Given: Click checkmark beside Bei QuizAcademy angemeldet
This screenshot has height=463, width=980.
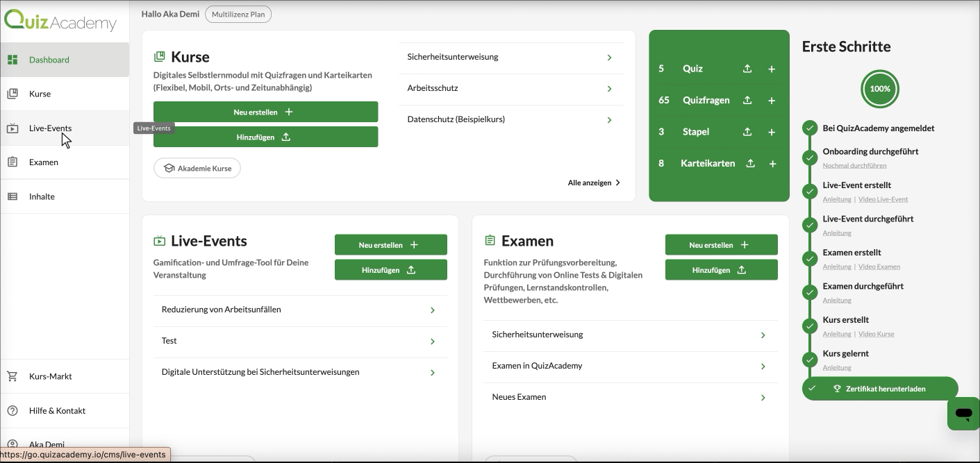Looking at the screenshot, I should (x=810, y=128).
